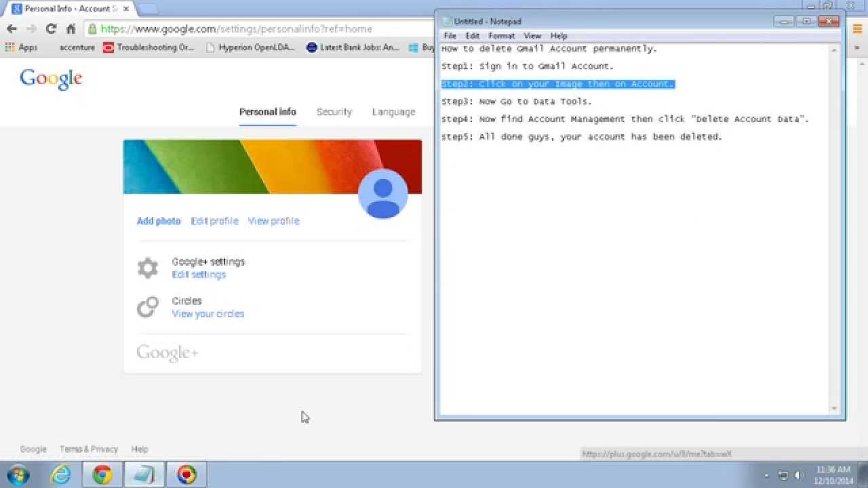
Task: Click the profile avatar image
Action: [x=383, y=194]
